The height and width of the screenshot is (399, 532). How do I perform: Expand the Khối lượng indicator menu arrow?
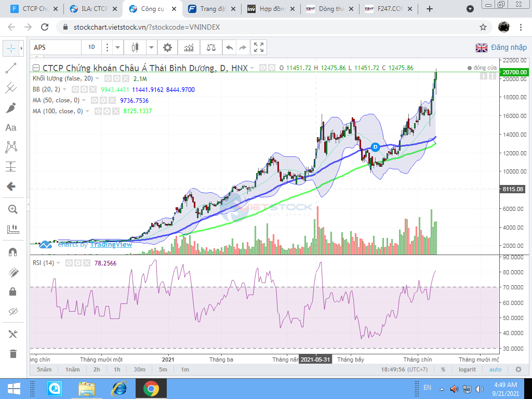coord(97,79)
